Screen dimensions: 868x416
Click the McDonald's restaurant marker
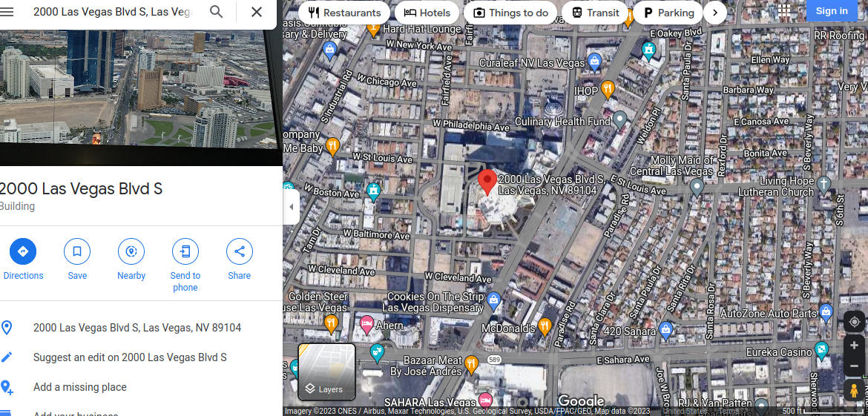click(x=545, y=327)
